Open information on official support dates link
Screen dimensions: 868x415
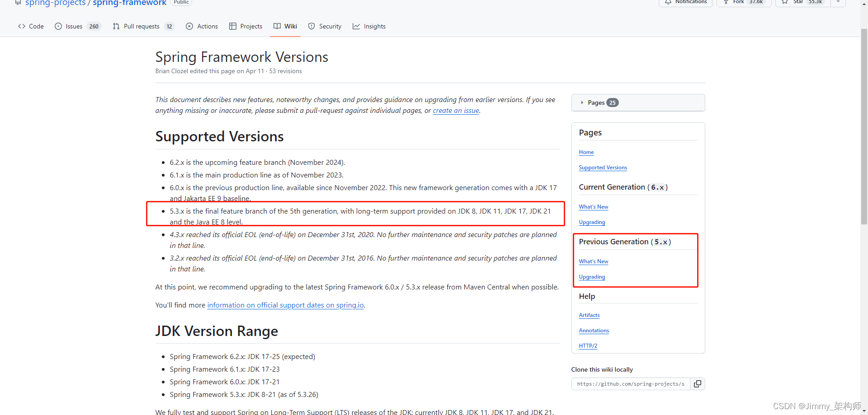(x=285, y=305)
